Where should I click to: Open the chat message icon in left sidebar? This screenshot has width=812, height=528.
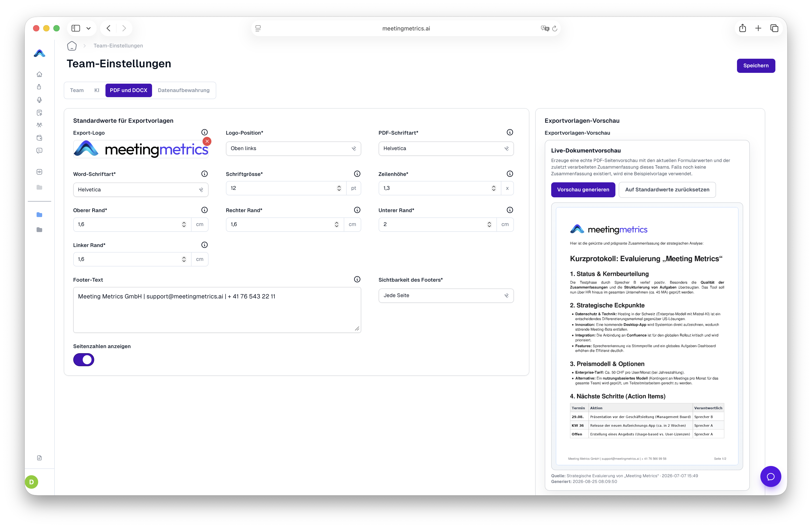point(39,151)
